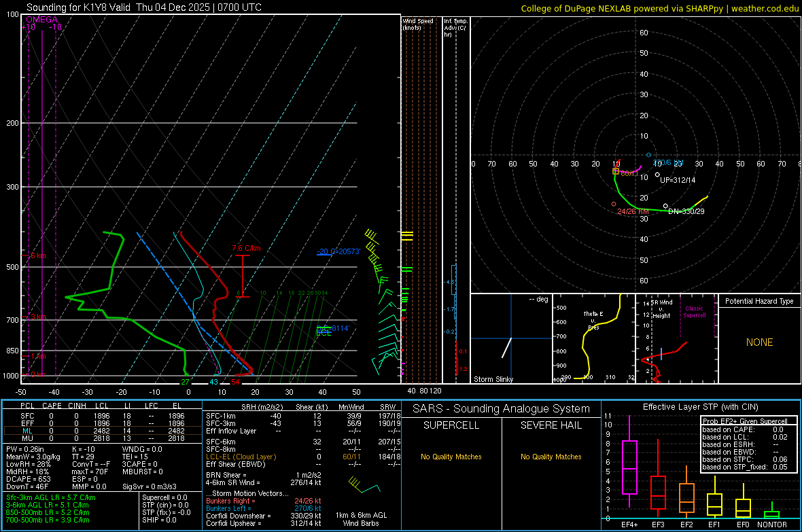
Task: Click the UP=312/14 hodograph label
Action: point(678,180)
